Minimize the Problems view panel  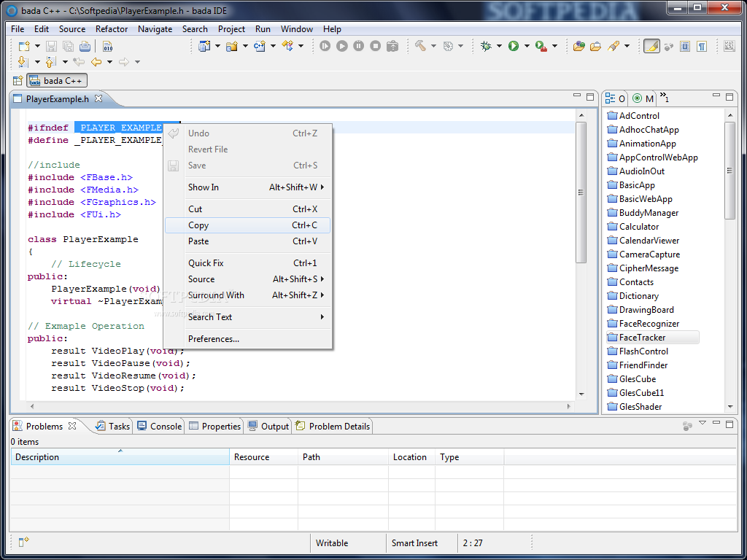point(716,423)
